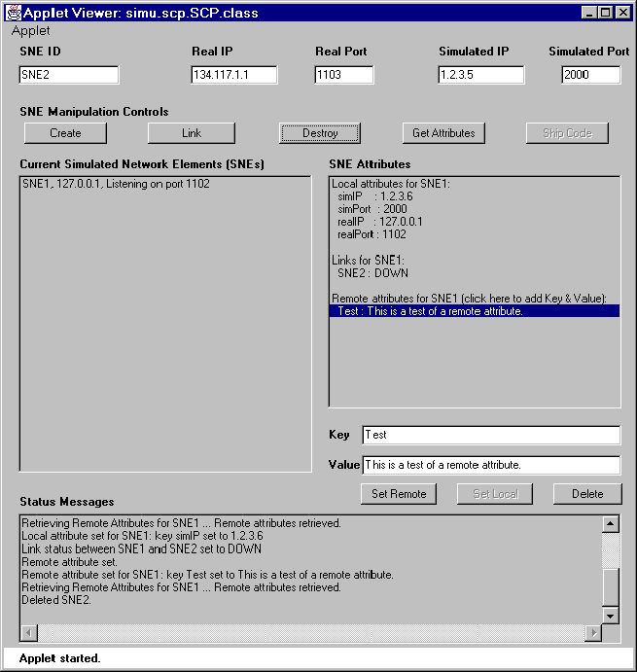This screenshot has height=672, width=637.
Task: Click the Set Remote button
Action: [399, 494]
